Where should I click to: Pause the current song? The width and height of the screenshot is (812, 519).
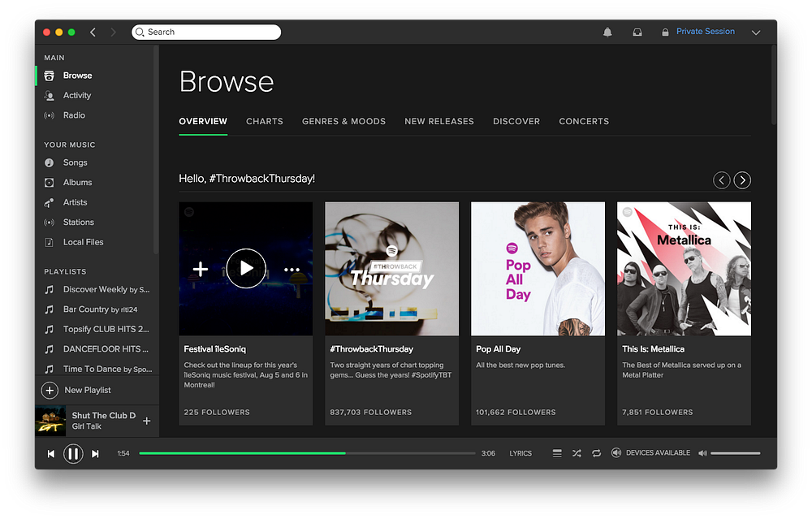click(73, 454)
